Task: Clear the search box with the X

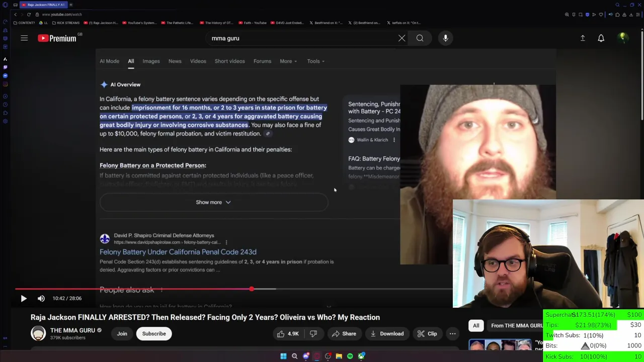Action: pyautogui.click(x=401, y=38)
